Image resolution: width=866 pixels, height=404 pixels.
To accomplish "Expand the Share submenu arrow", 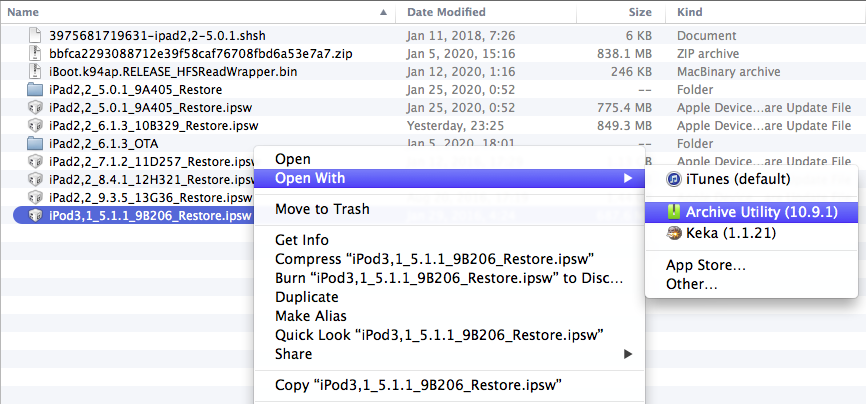I will pyautogui.click(x=628, y=354).
